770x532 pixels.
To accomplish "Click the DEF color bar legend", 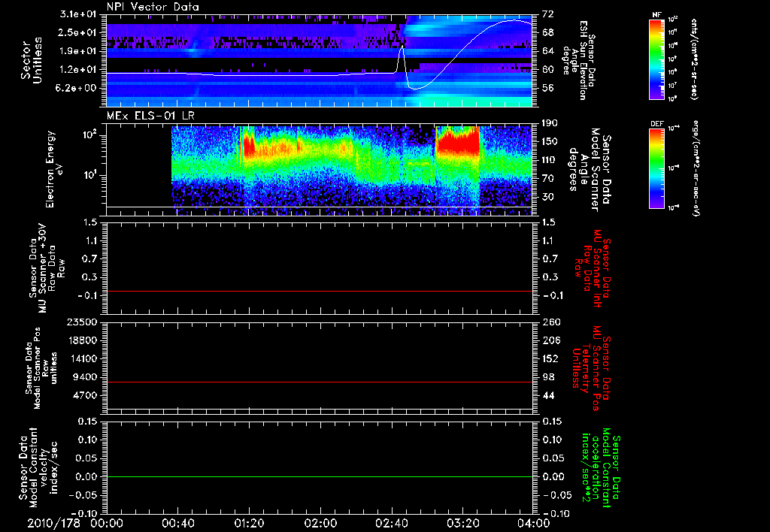I will coord(657,168).
